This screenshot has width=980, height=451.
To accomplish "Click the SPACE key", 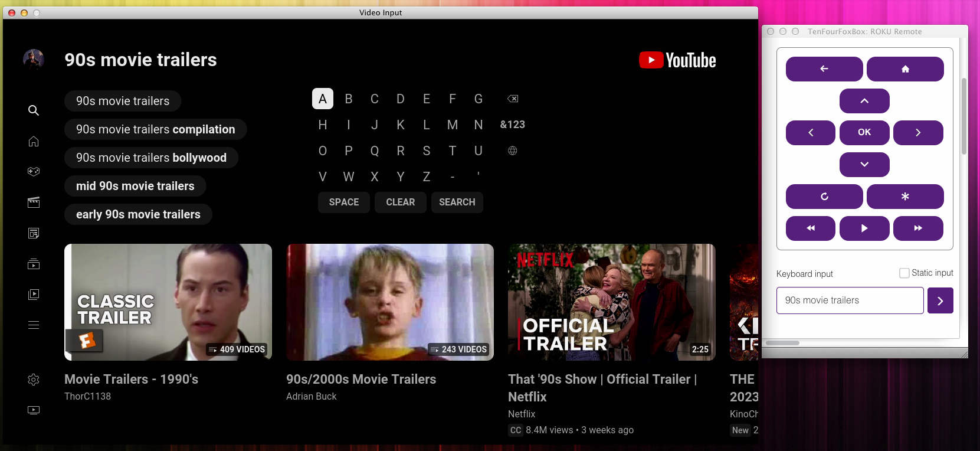I will click(344, 202).
